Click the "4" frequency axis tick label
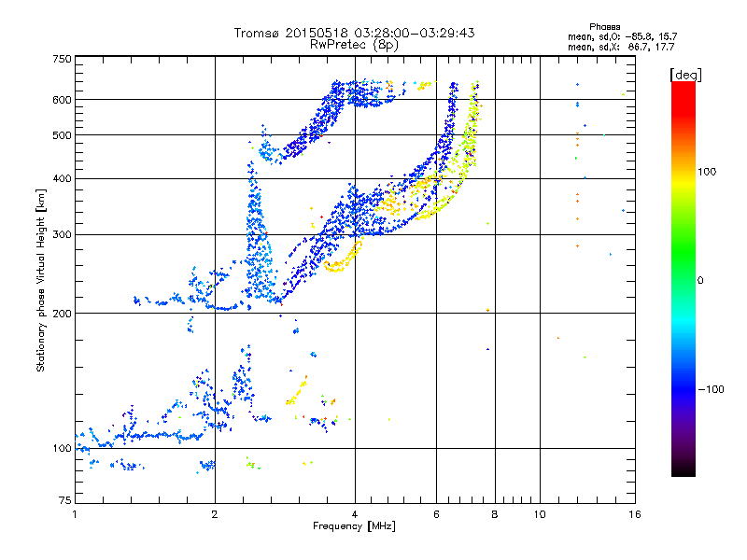747x560 pixels. click(x=355, y=514)
